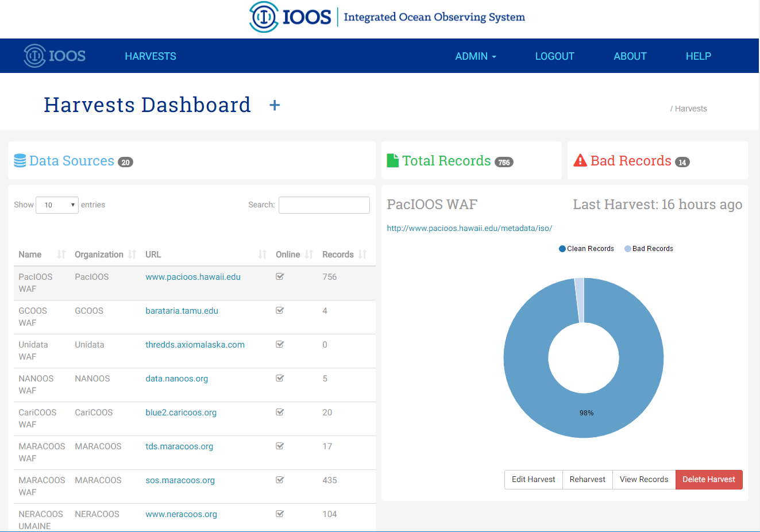
Task: Click the IOOS logo in the navigation bar
Action: pos(55,56)
